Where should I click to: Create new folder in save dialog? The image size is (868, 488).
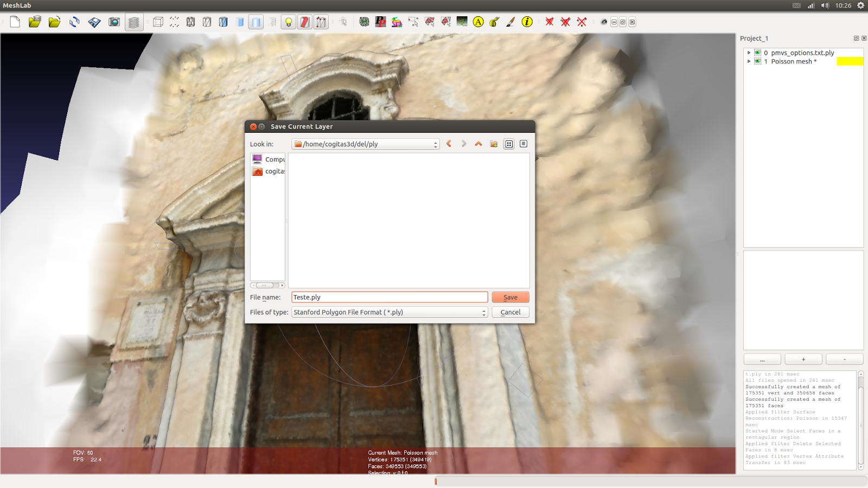(x=494, y=144)
